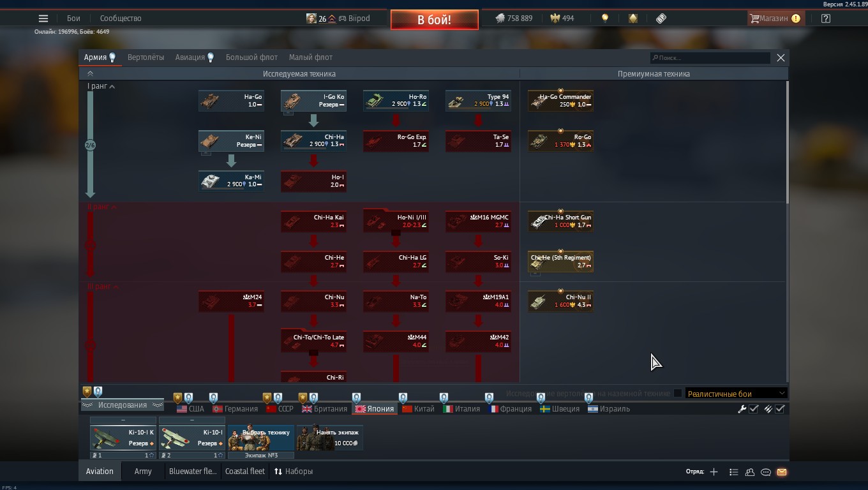Image resolution: width=868 pixels, height=490 pixels.
Task: Click the silver lions currency icon
Action: [x=500, y=19]
